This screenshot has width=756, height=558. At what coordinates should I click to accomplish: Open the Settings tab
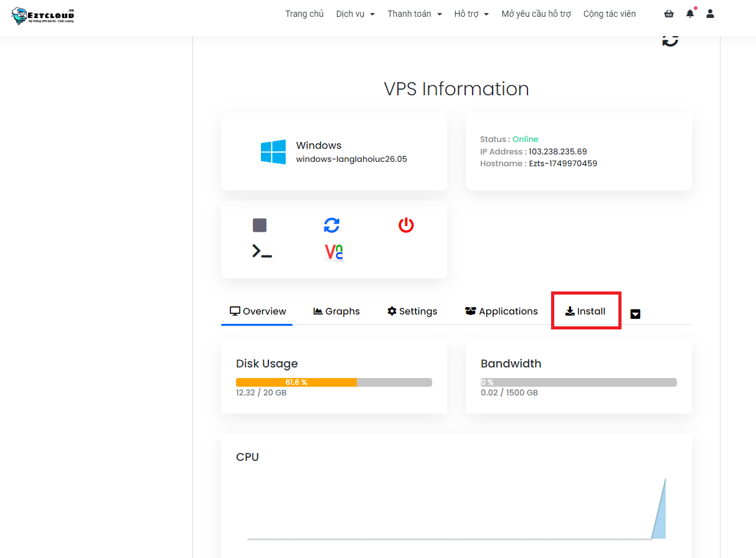pyautogui.click(x=412, y=311)
